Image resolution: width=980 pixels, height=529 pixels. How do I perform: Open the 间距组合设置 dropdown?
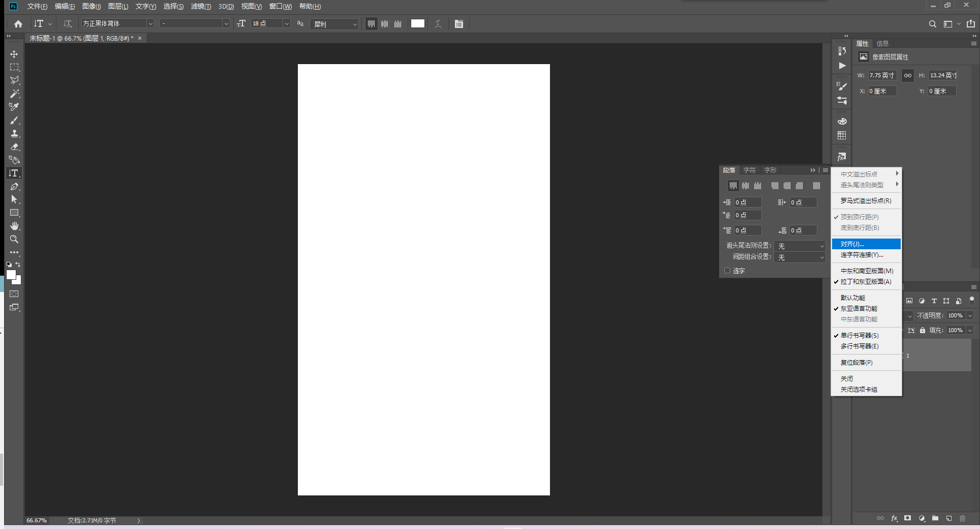[x=800, y=257]
